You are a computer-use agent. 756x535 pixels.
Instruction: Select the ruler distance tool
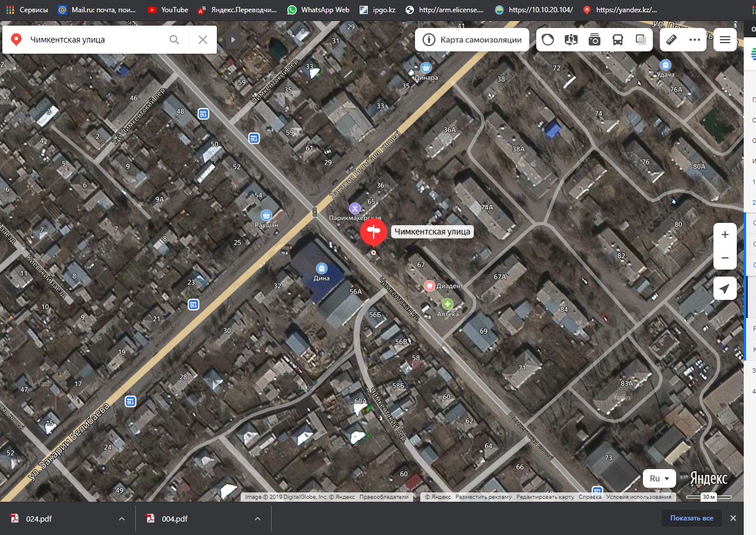pyautogui.click(x=671, y=40)
